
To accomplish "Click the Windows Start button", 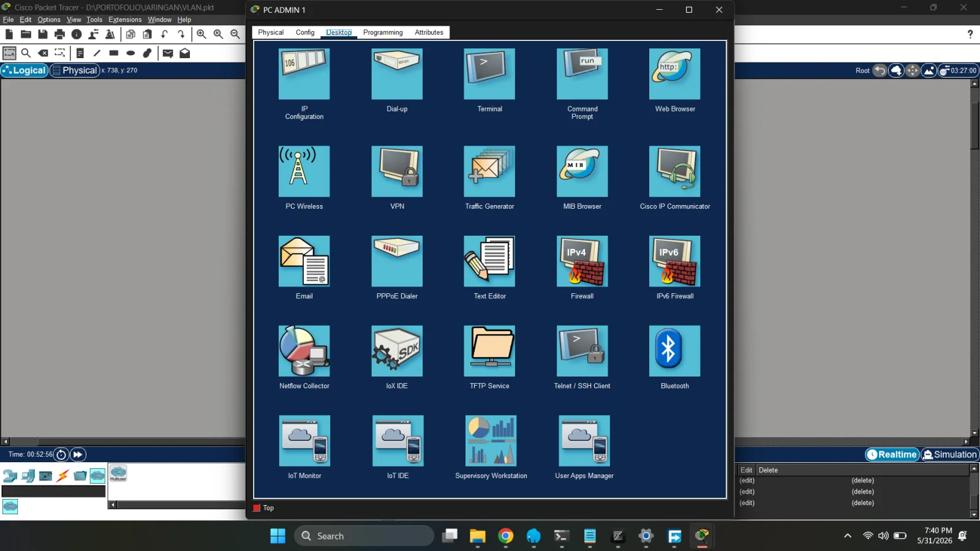I will (277, 536).
